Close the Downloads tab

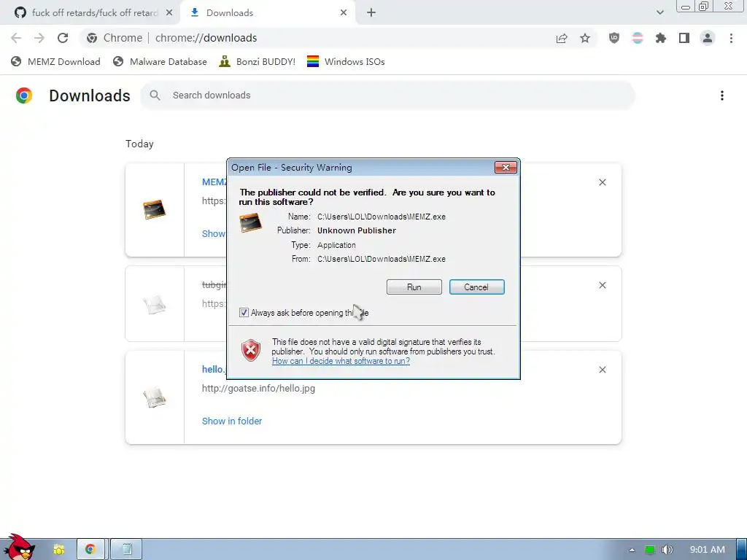click(344, 13)
